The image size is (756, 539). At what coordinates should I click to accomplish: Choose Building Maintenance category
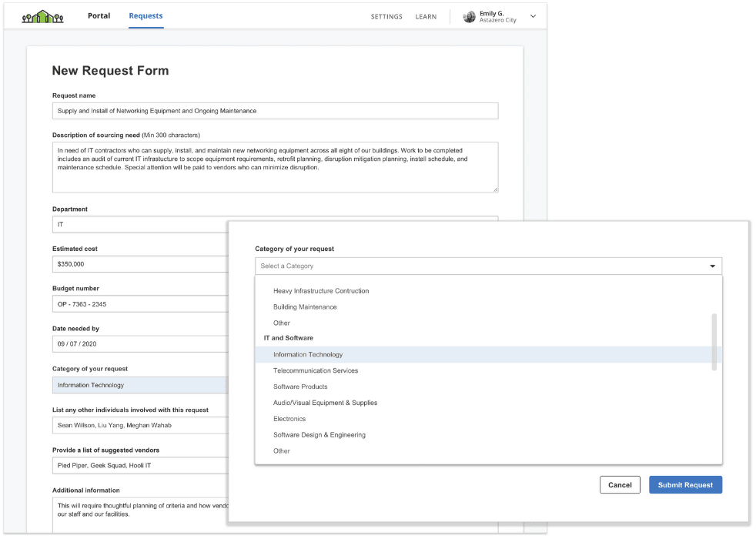[x=305, y=307]
